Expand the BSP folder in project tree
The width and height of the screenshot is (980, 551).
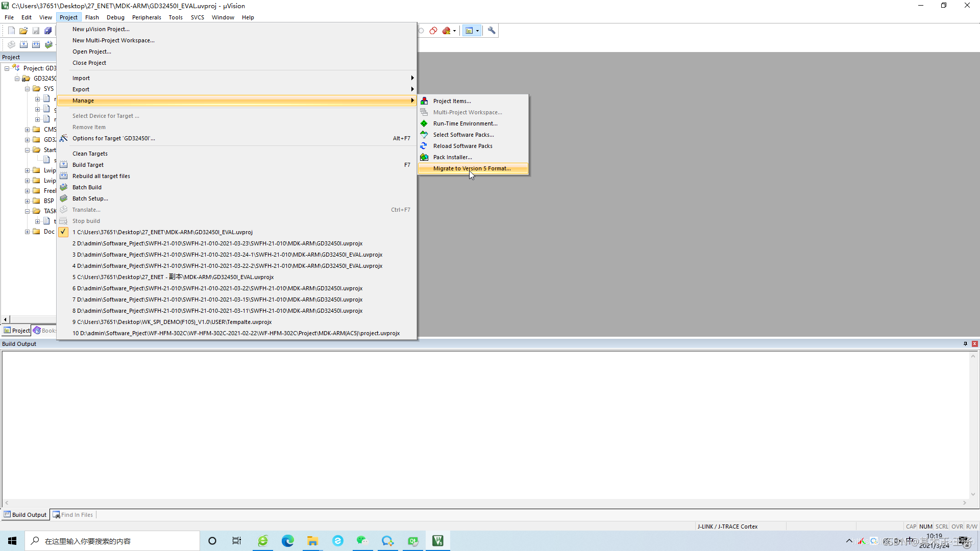point(28,201)
